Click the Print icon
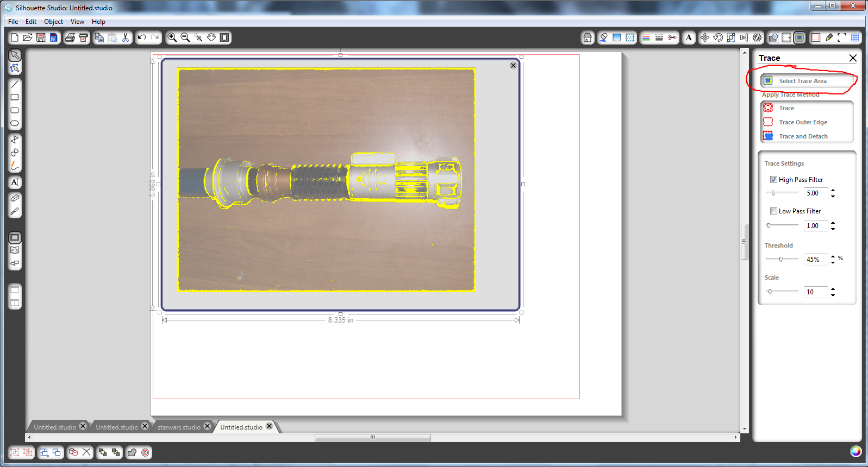Viewport: 868px width, 467px height. click(x=70, y=37)
